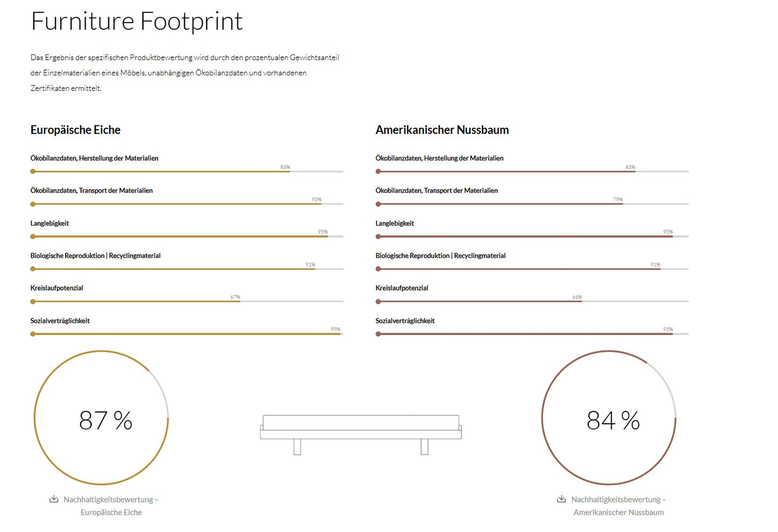Click the download icon for Amerikanischer Nussbaum
The image size is (778, 532).
pyautogui.click(x=562, y=499)
